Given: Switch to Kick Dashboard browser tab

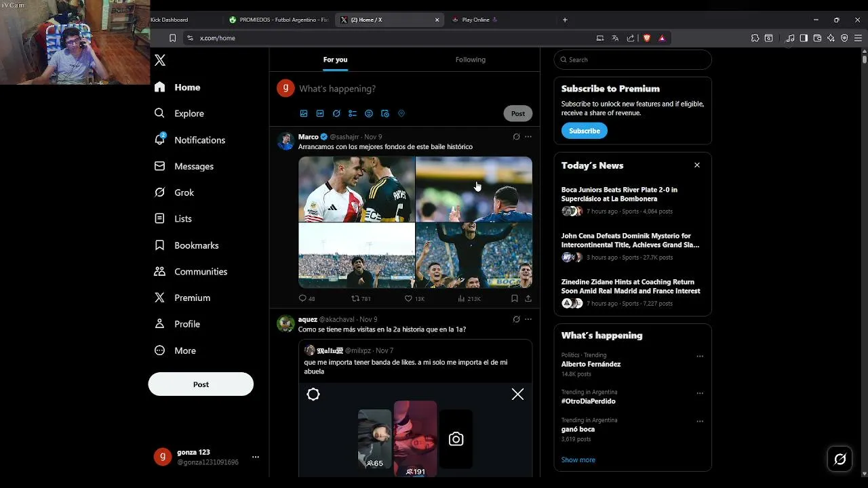Looking at the screenshot, I should (x=184, y=20).
